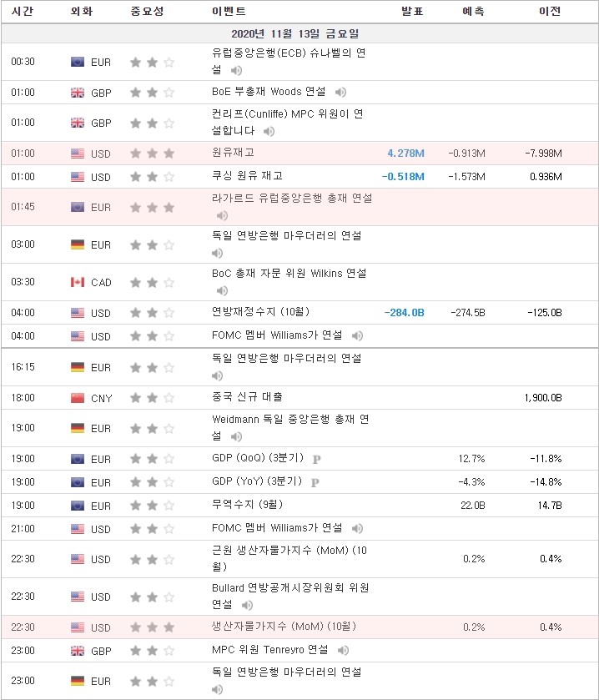The height and width of the screenshot is (700, 599).
Task: Click the 시간 column header
Action: (22, 11)
